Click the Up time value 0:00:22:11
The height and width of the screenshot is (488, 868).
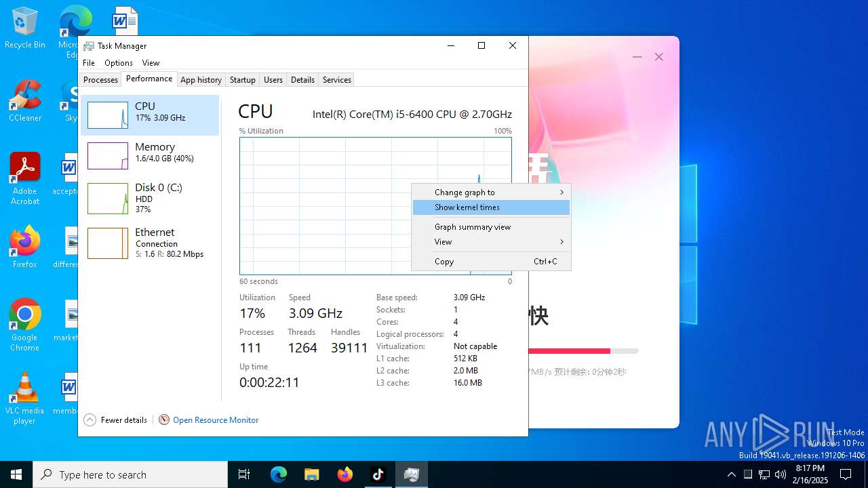point(269,382)
